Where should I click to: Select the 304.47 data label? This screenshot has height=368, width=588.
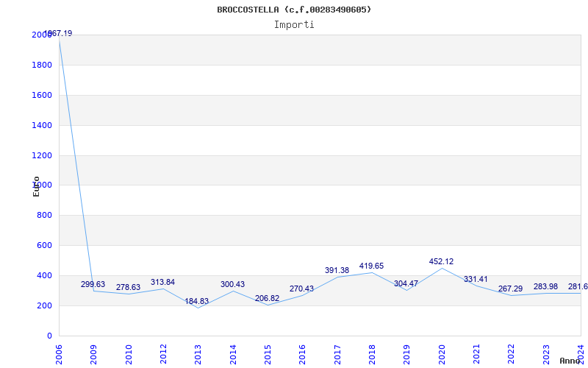click(x=406, y=283)
